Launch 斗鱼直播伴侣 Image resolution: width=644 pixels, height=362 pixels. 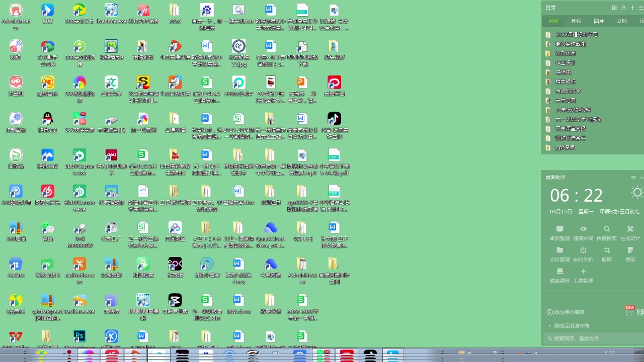[x=175, y=50]
